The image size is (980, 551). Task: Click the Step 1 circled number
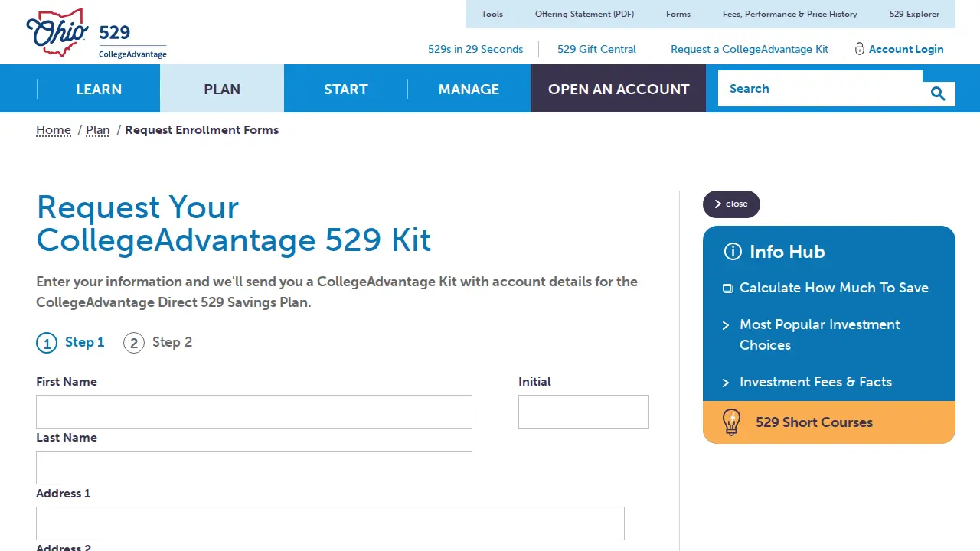(x=47, y=343)
